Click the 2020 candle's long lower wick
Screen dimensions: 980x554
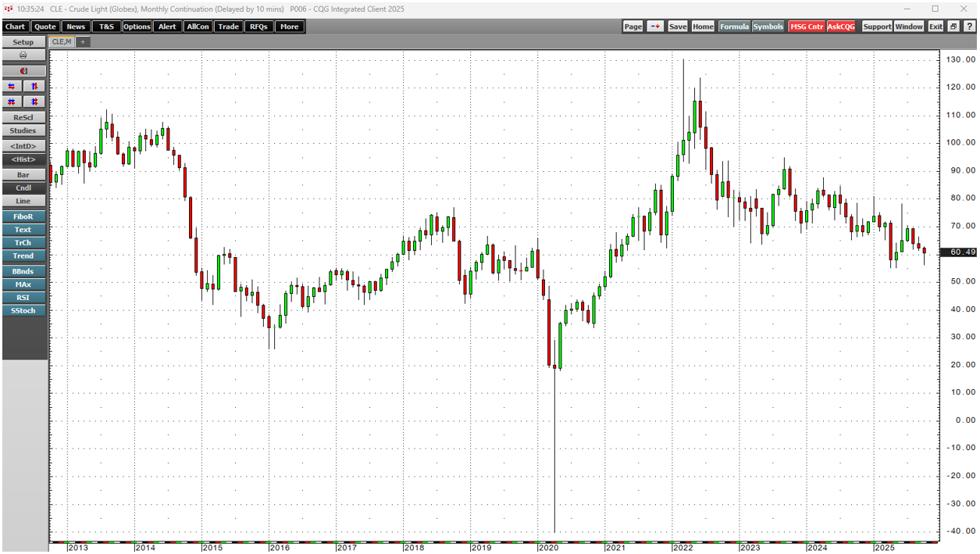pyautogui.click(x=554, y=453)
